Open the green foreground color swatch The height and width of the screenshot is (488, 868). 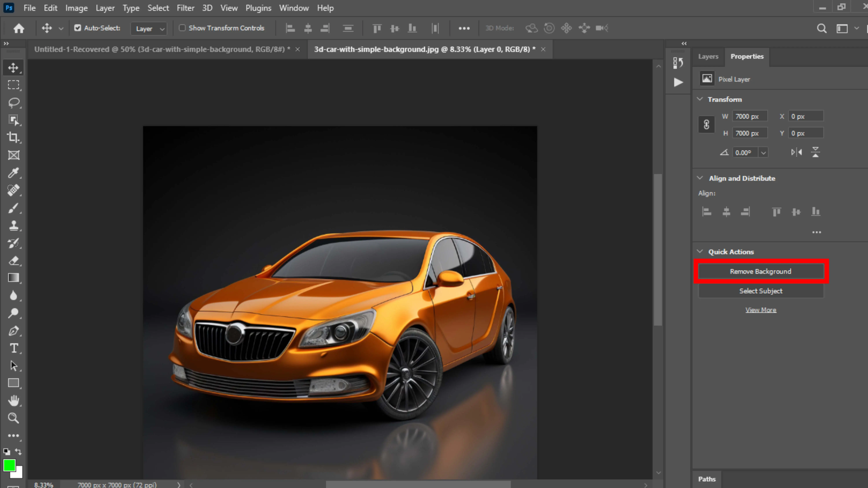click(9, 466)
